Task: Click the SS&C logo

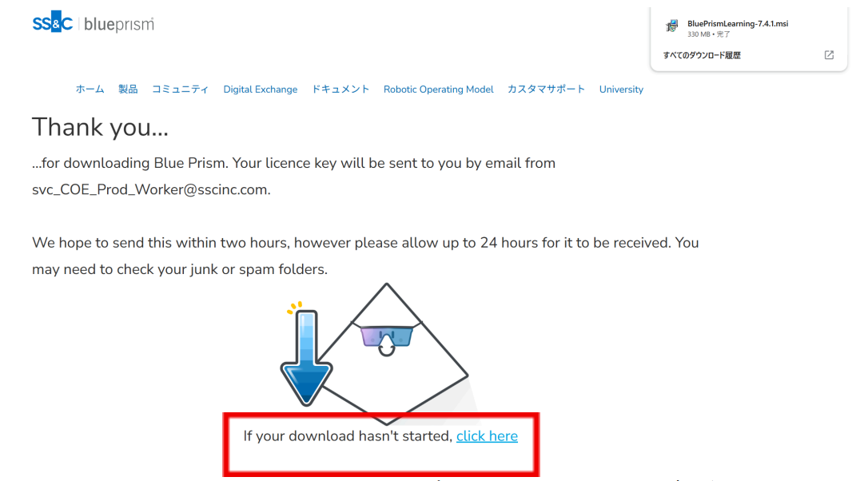Action: (53, 22)
